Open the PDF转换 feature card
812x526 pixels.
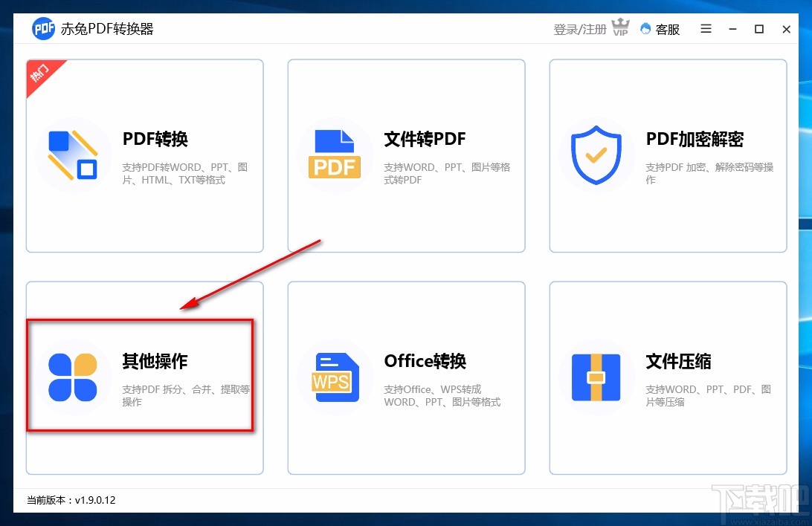coord(144,155)
